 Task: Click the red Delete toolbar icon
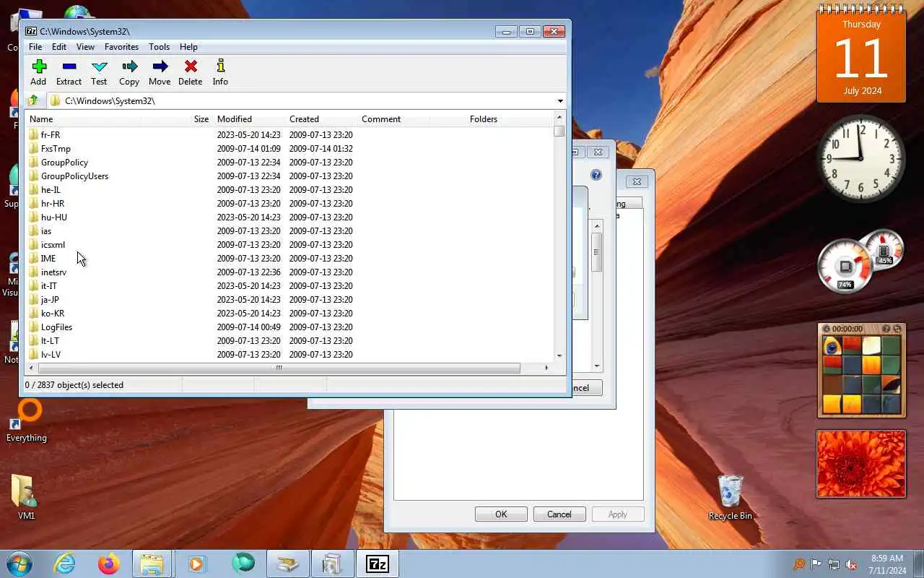[191, 66]
